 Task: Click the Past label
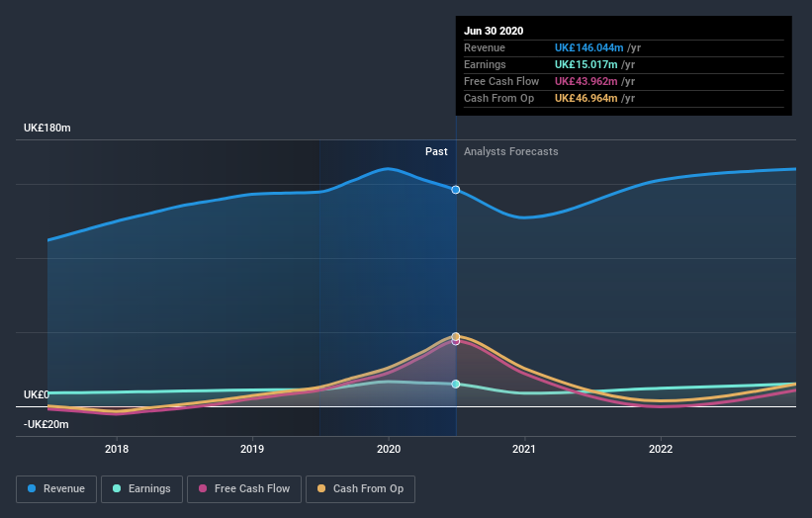click(x=436, y=151)
